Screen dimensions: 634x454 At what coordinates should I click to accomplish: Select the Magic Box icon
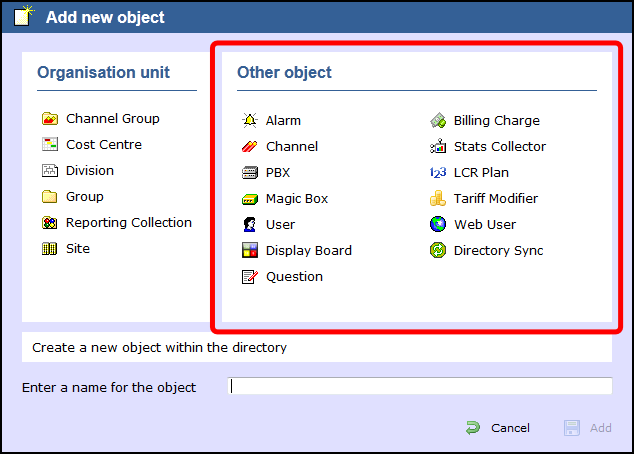click(250, 199)
